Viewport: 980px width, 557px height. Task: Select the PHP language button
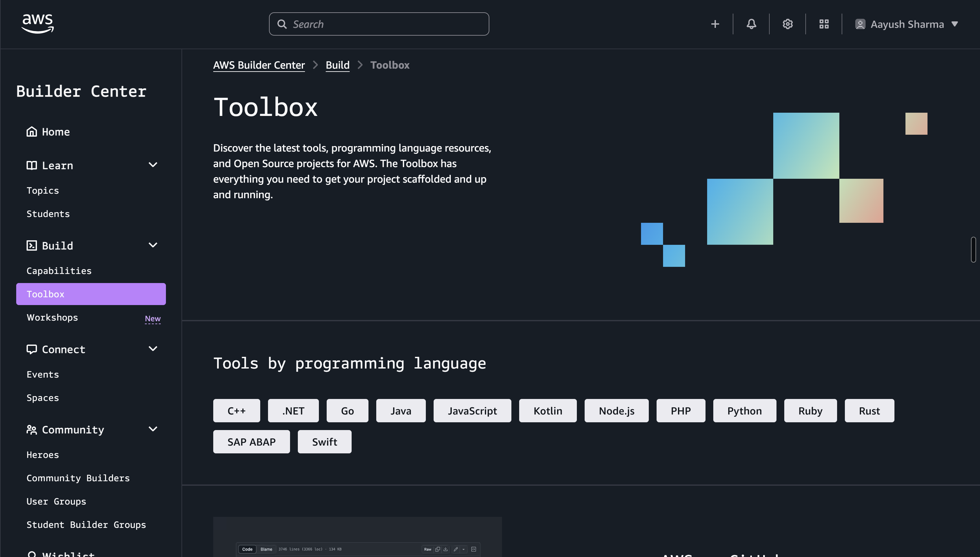click(x=681, y=411)
